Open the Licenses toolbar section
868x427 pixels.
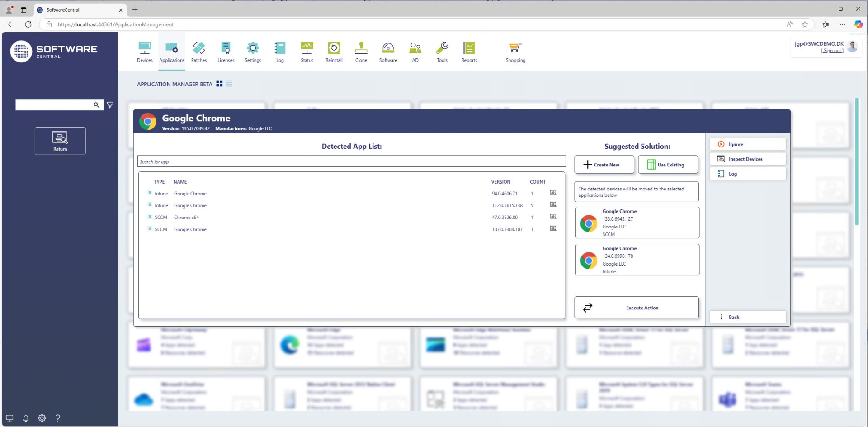226,52
